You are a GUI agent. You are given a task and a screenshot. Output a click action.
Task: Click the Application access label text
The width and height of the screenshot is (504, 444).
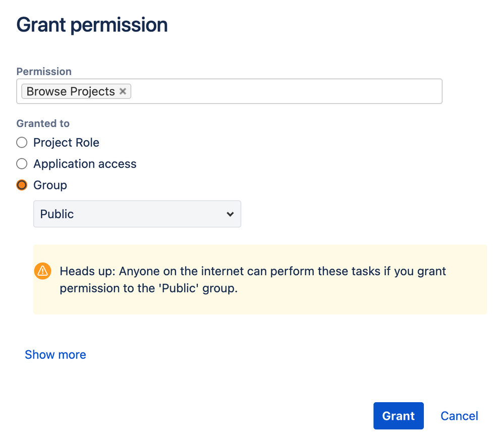coord(85,164)
